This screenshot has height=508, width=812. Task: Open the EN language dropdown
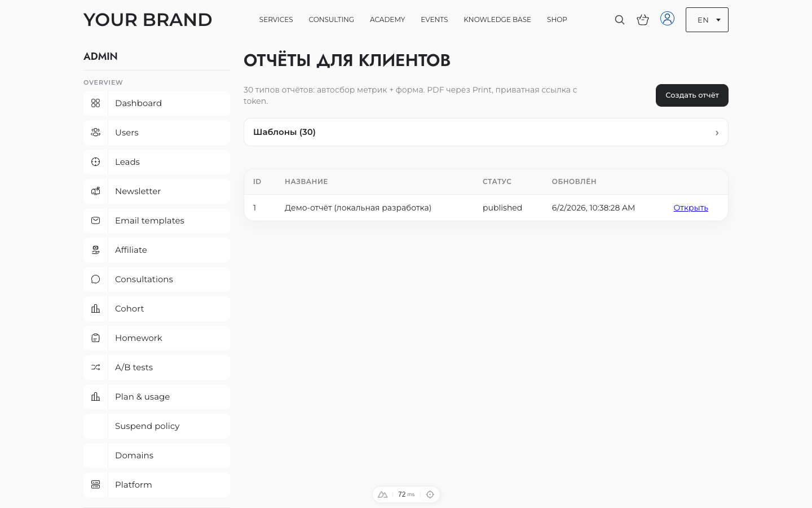(707, 20)
